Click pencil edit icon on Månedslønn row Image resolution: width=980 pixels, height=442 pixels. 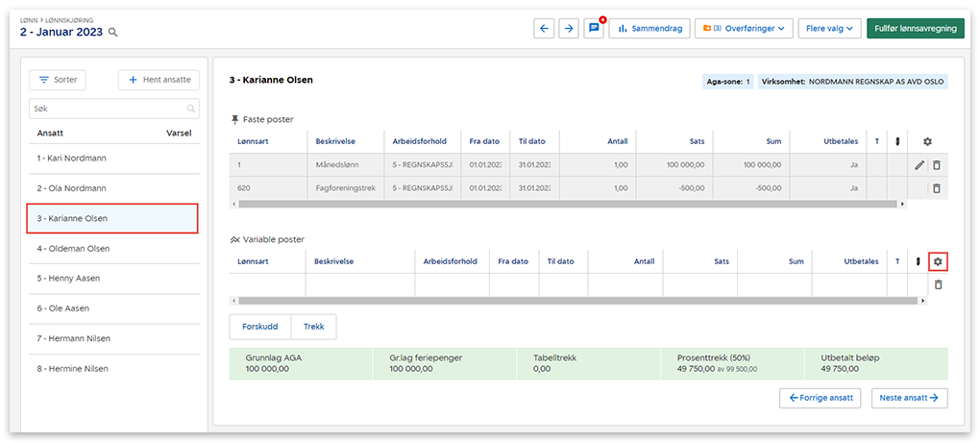919,165
